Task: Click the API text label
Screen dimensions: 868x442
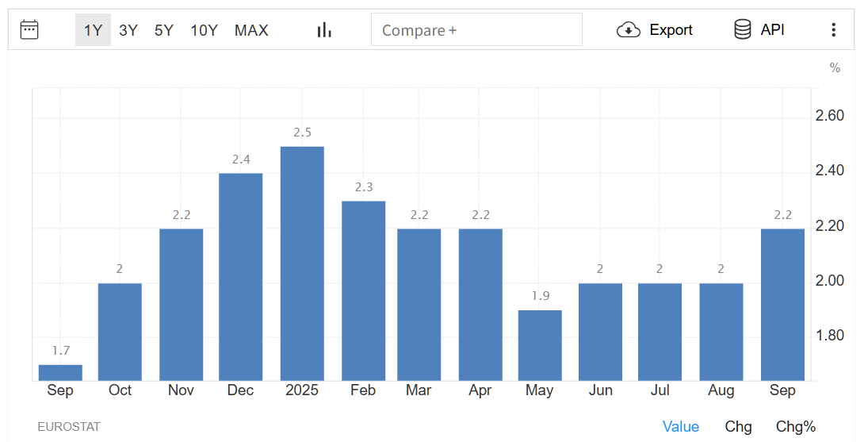Action: click(772, 30)
